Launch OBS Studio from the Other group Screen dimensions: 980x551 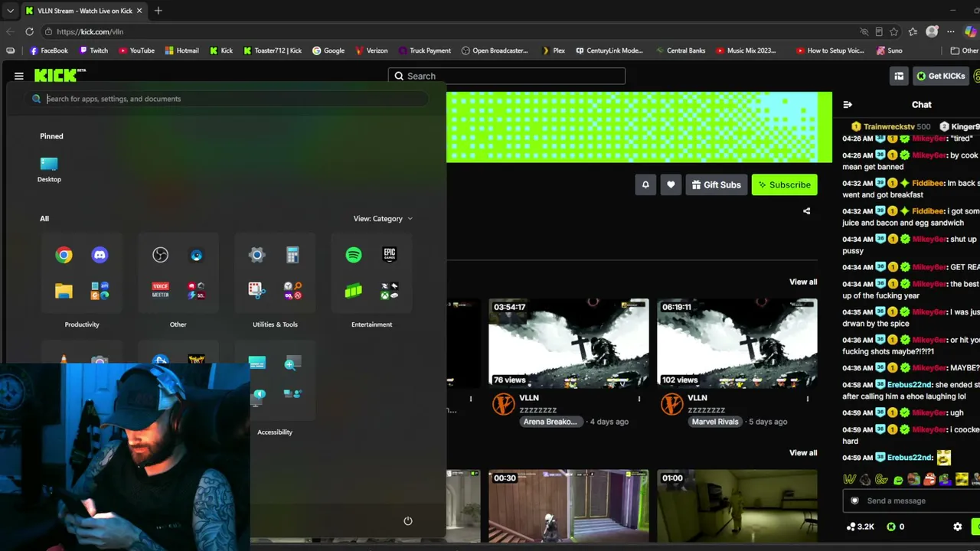[x=160, y=256]
